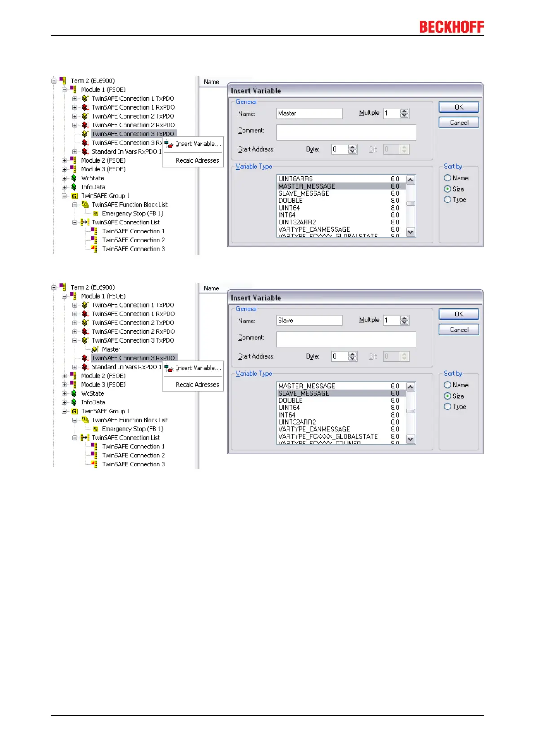Click TwinSAFE Connection 3 list icon beside Master dialog
Image resolution: width=535 pixels, height=756 pixels.
coord(94,249)
